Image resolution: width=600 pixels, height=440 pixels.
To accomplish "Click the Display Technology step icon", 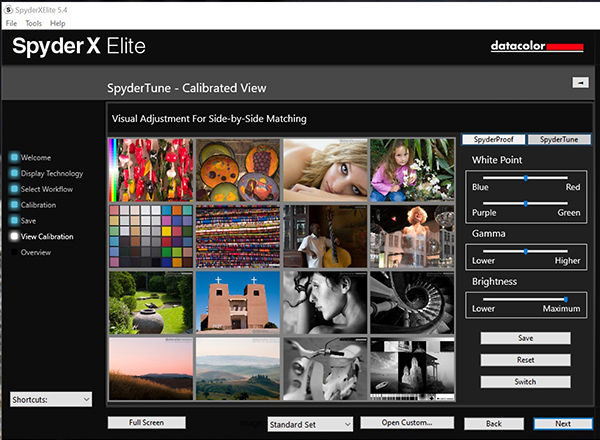I will point(14,174).
